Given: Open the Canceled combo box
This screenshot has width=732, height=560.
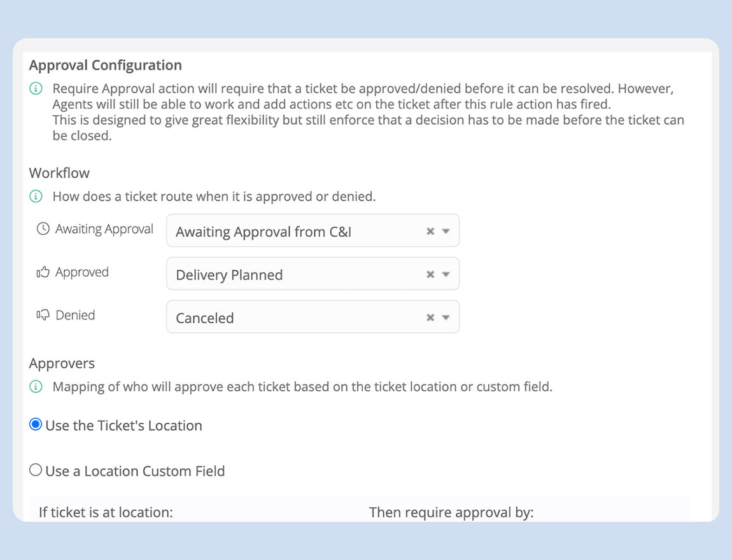Looking at the screenshot, I should pos(313,317).
